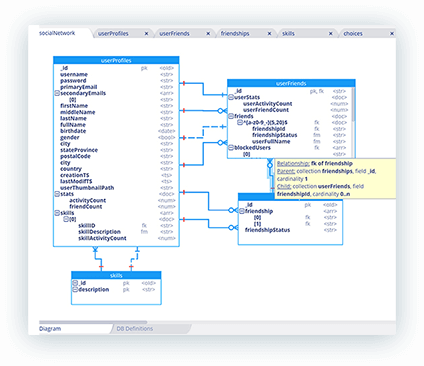Select the Diagram tab at bottom
This screenshot has height=366, width=424.
(x=50, y=329)
